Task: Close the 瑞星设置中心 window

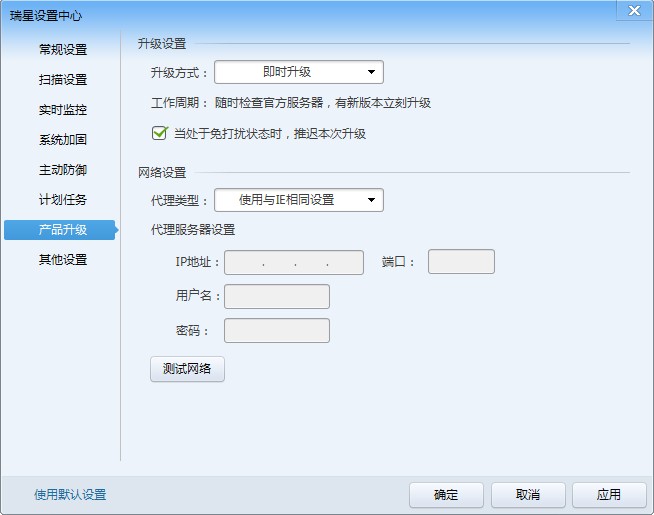Action: click(x=633, y=11)
